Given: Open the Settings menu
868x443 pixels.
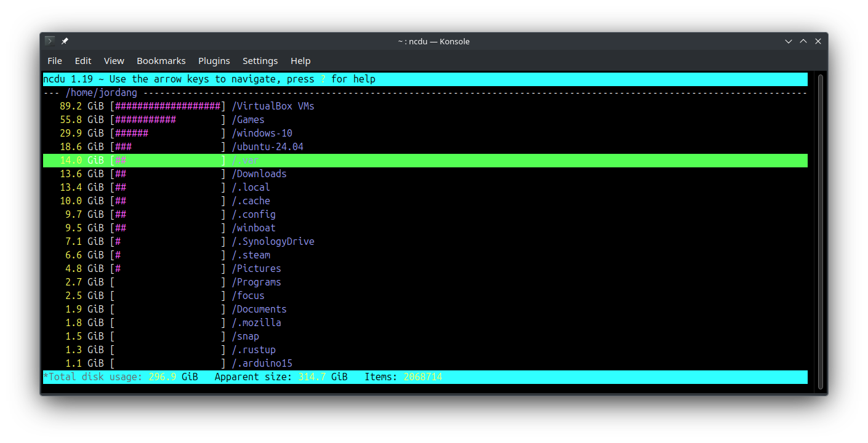Looking at the screenshot, I should pyautogui.click(x=260, y=61).
